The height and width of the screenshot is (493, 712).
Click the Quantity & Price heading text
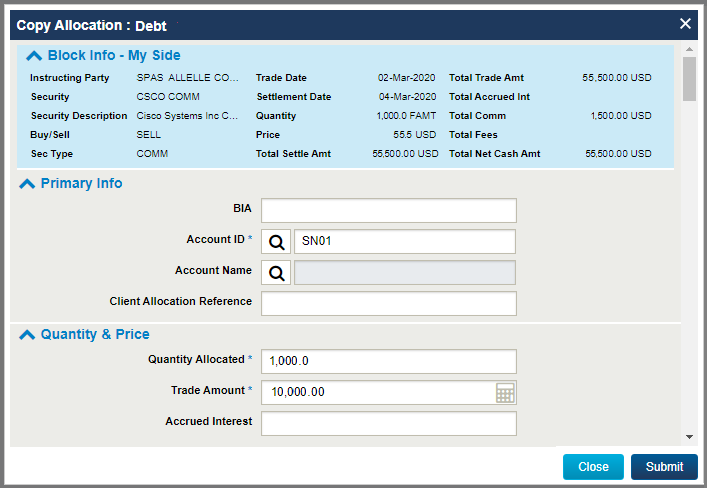[x=95, y=335]
